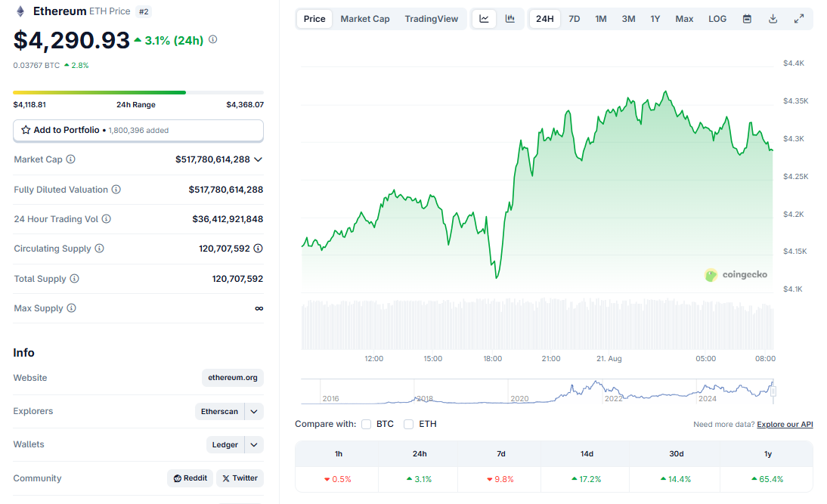Click the 24h column header in performance table
The image size is (827, 504).
tap(420, 453)
